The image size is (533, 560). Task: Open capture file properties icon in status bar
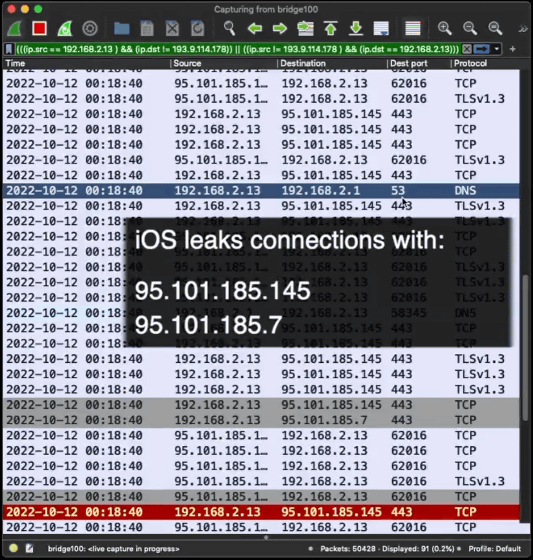(x=29, y=549)
